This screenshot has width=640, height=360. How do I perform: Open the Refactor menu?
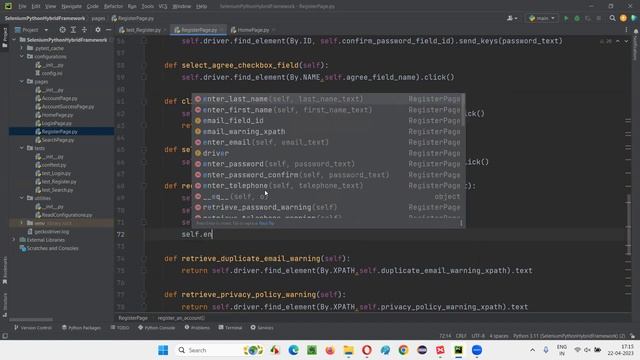pos(113,6)
